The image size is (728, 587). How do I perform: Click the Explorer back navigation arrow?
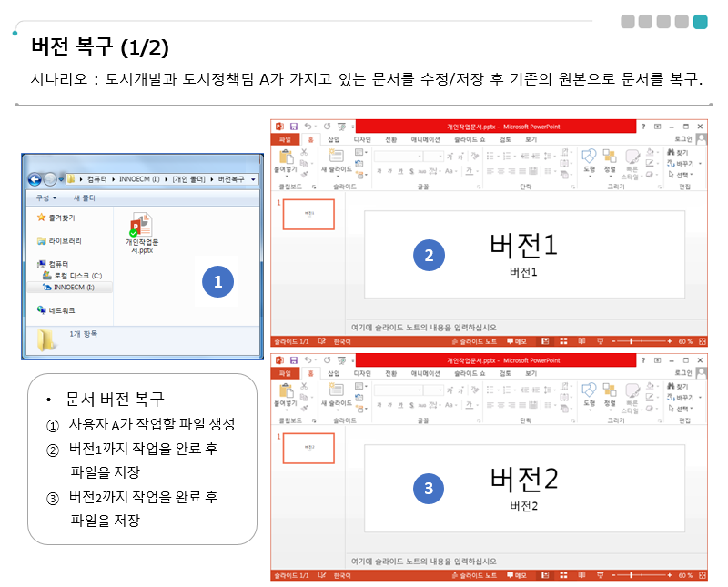pos(35,179)
